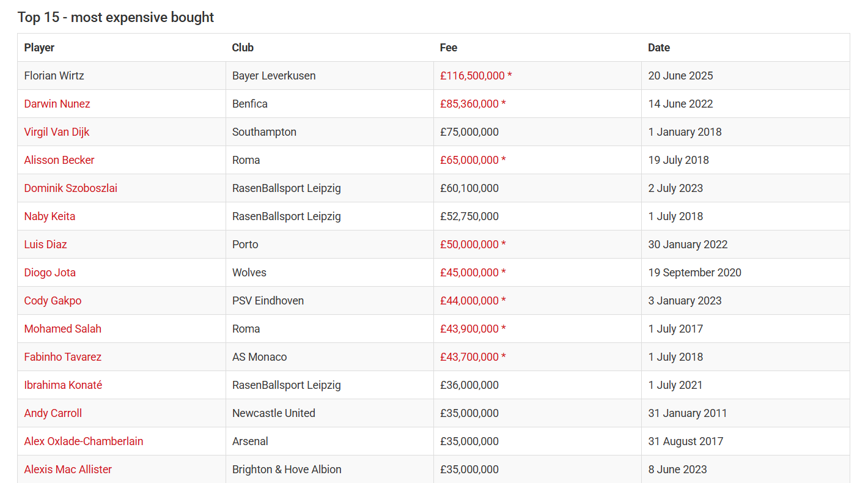Click the 2 July 2023 date cell
This screenshot has width=868, height=483.
(746, 188)
